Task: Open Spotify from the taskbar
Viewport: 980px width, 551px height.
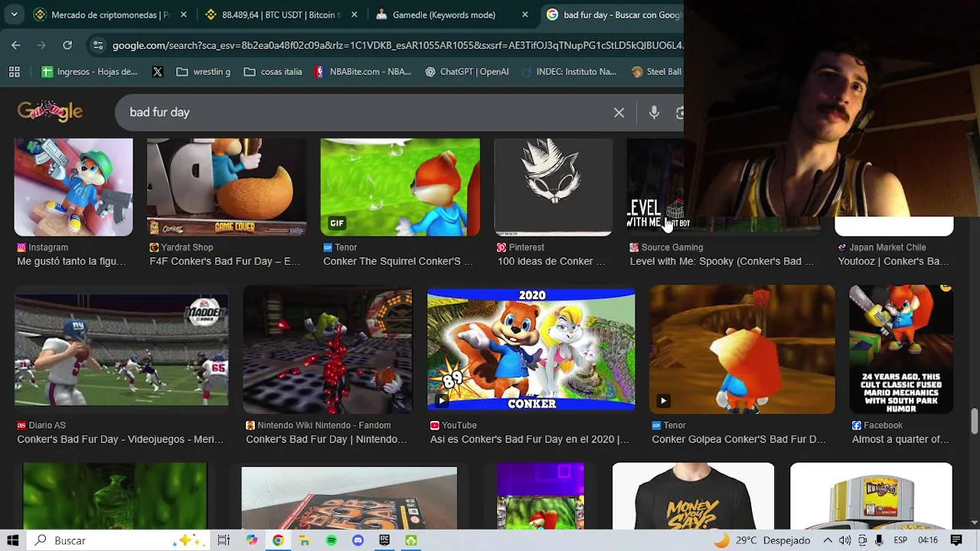Action: click(x=332, y=540)
